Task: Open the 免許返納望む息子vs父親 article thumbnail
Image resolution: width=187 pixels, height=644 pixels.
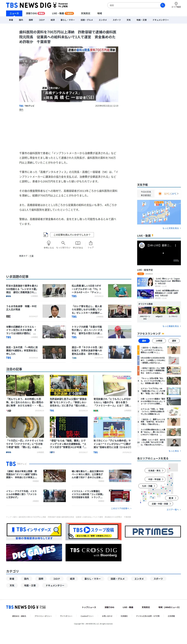Action: [x=68, y=385]
